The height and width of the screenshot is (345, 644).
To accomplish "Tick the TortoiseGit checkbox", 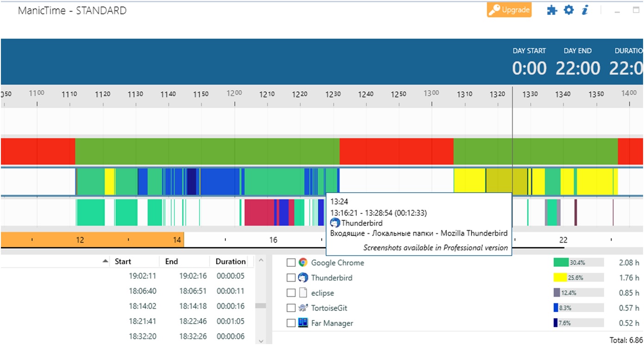I will [x=291, y=308].
